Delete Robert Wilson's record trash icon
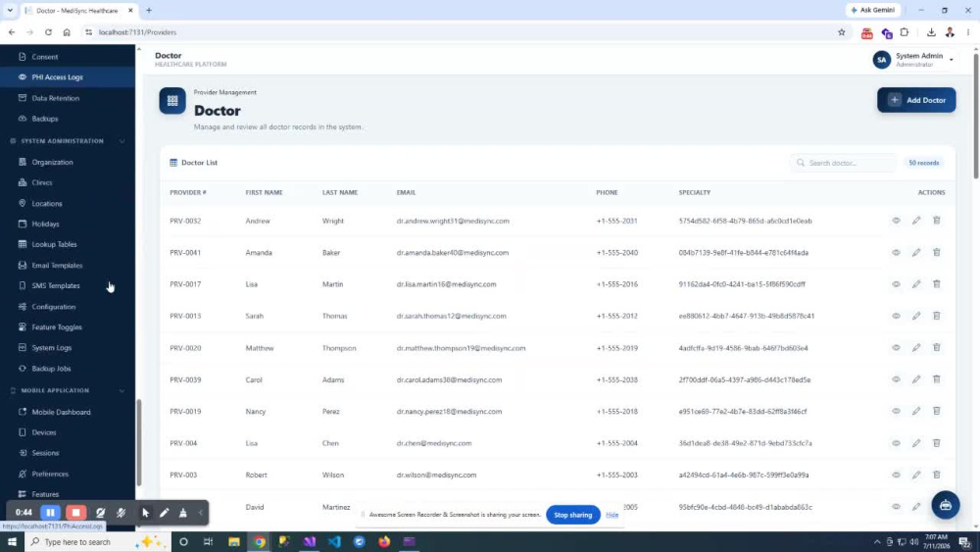This screenshot has width=980, height=552. (936, 475)
